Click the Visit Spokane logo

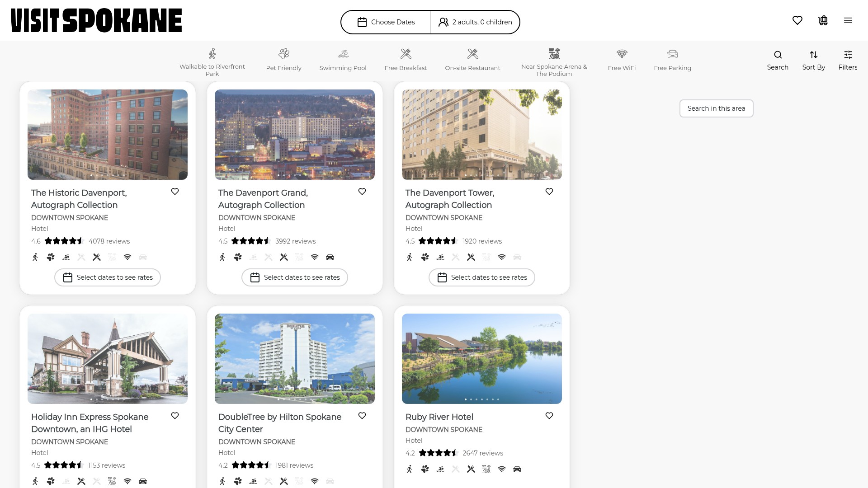(96, 20)
